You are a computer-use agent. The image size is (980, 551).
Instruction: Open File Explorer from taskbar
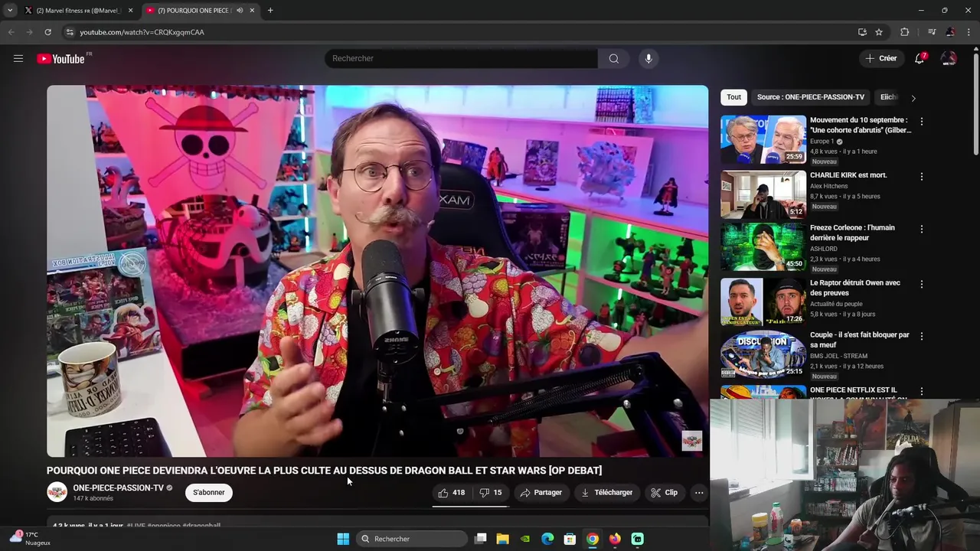click(x=502, y=539)
